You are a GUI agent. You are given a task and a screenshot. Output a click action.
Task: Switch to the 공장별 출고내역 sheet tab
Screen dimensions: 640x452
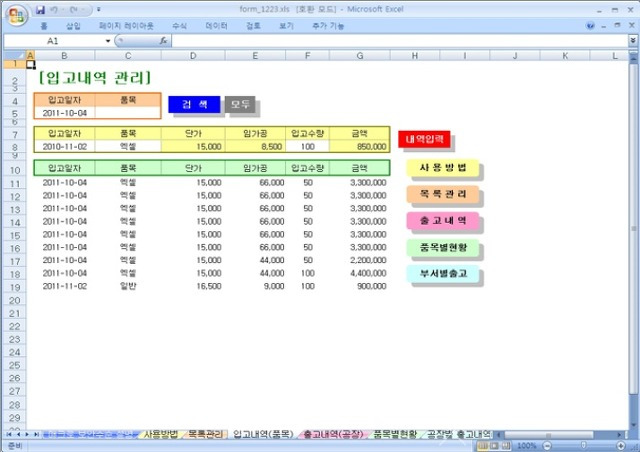click(x=459, y=434)
